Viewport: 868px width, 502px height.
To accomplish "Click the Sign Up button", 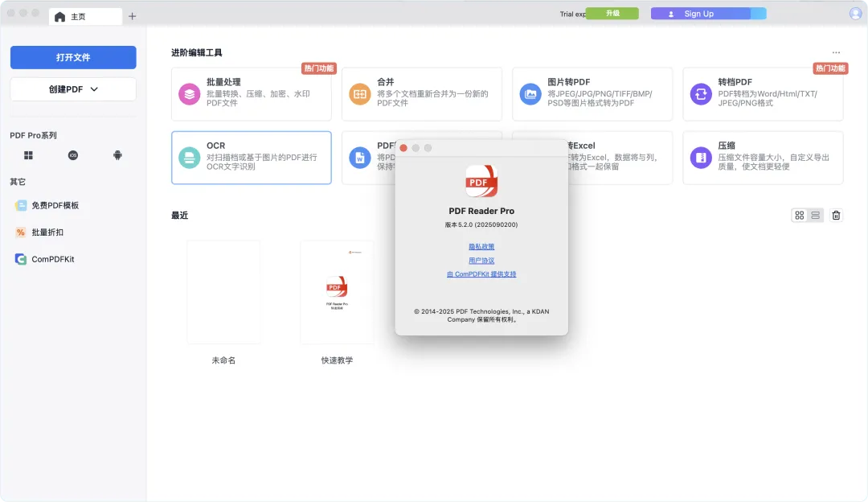I will click(x=709, y=14).
